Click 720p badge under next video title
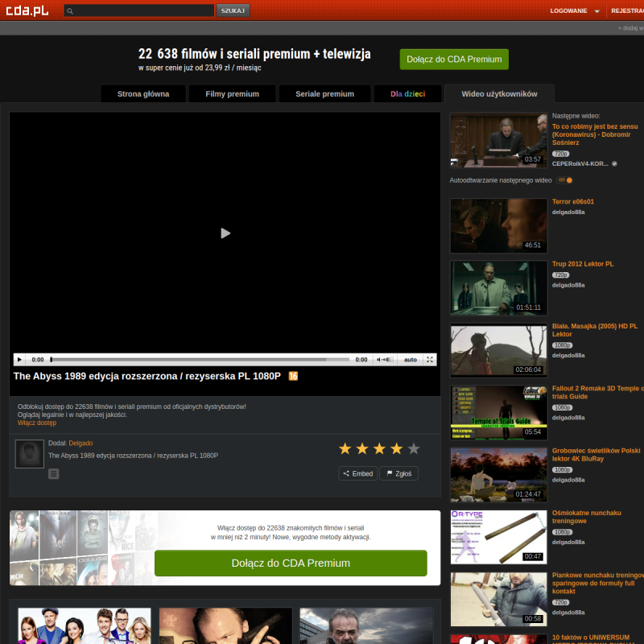644x644 pixels. coord(560,154)
